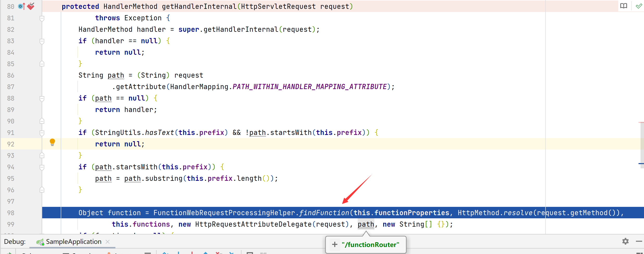The image size is (644, 254).
Task: Enable reader mode via the book icon
Action: [624, 6]
